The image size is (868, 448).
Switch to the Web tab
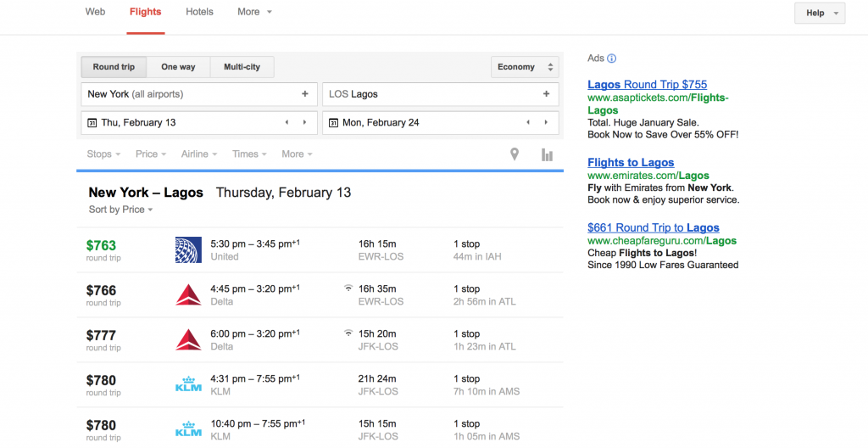click(95, 12)
